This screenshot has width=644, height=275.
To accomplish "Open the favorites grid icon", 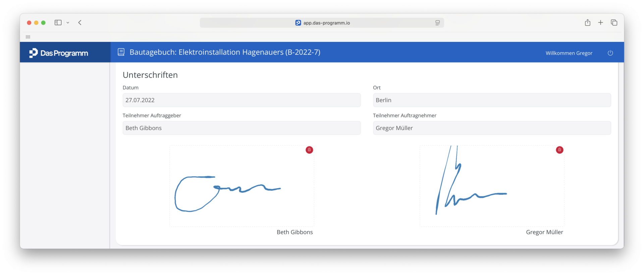I will point(28,37).
